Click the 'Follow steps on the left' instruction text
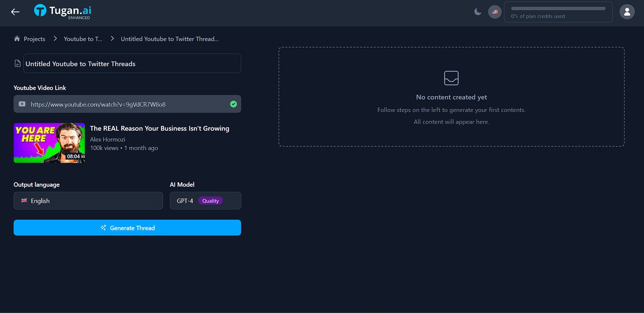The image size is (644, 313). tap(451, 110)
